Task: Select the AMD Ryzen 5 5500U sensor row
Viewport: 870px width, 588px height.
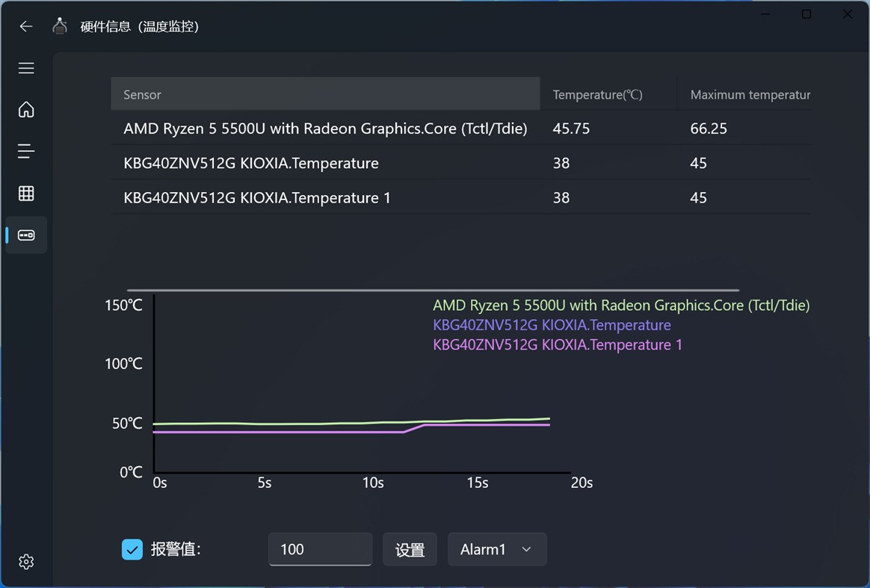Action: (325, 129)
